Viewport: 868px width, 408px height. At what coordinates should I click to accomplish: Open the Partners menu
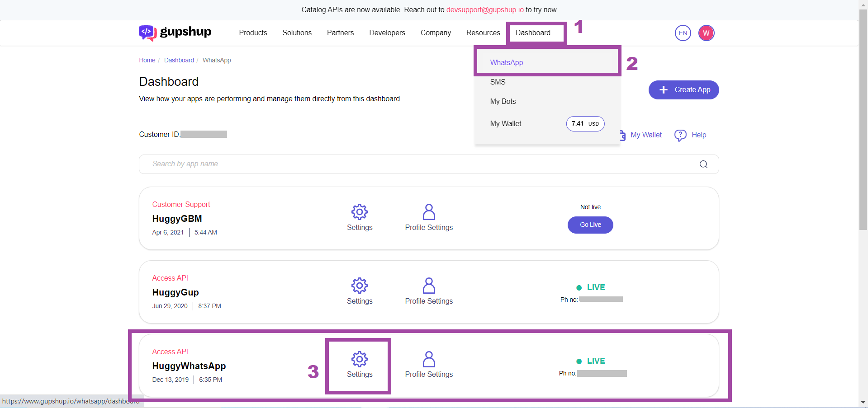coord(341,33)
